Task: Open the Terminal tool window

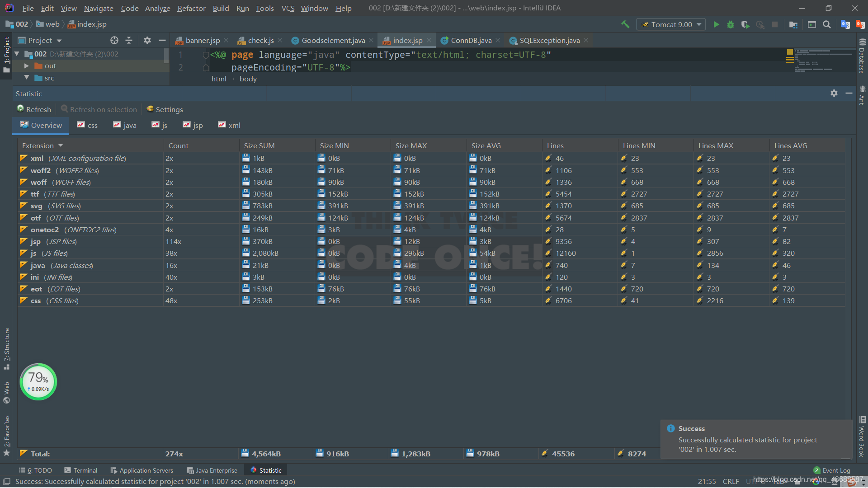Action: (x=81, y=470)
